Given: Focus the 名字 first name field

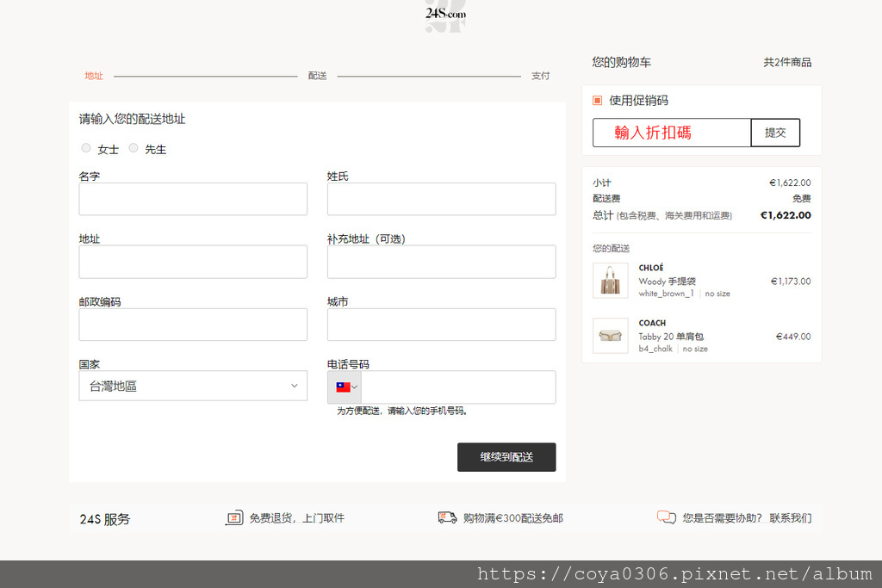Looking at the screenshot, I should 193,199.
